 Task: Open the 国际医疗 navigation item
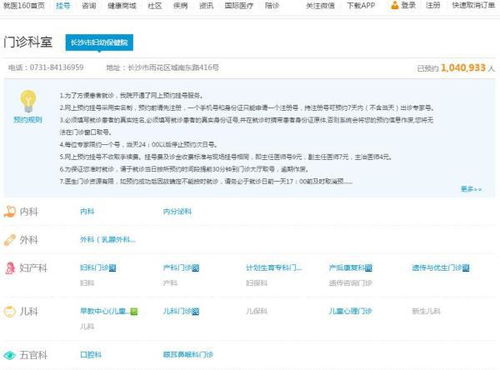click(239, 5)
